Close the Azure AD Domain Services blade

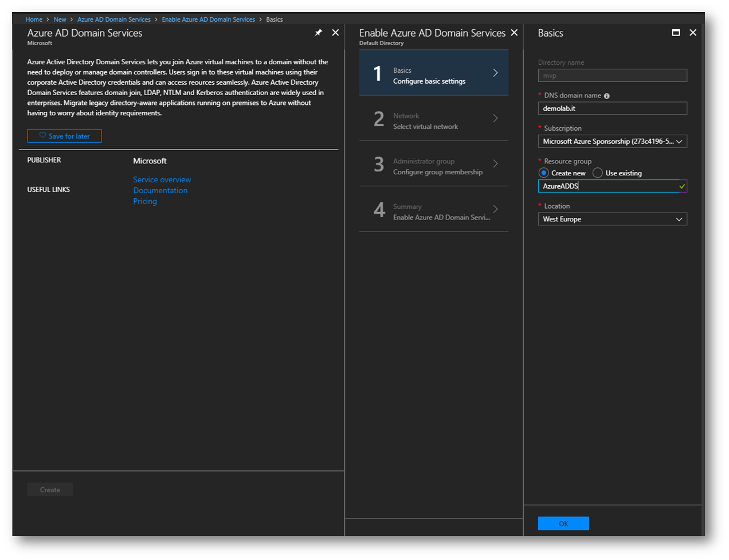[x=335, y=33]
